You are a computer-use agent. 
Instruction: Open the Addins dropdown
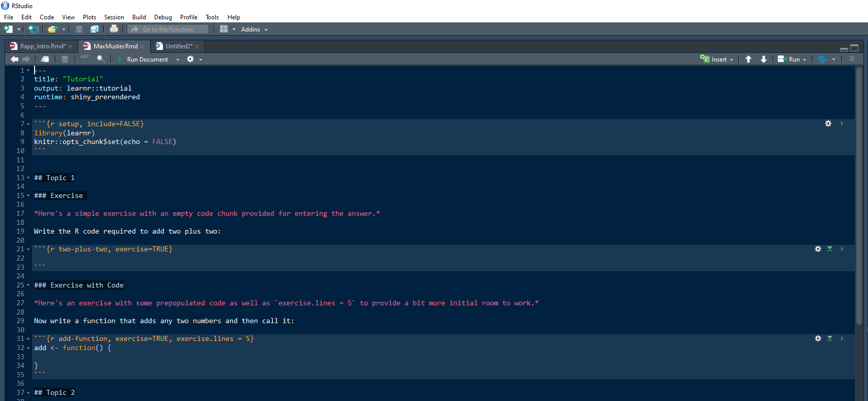254,30
